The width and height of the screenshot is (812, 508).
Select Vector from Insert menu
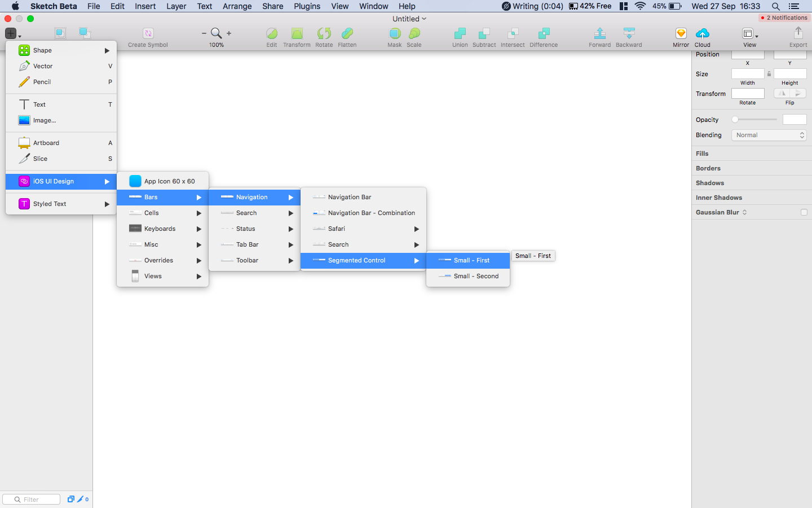[x=61, y=66]
